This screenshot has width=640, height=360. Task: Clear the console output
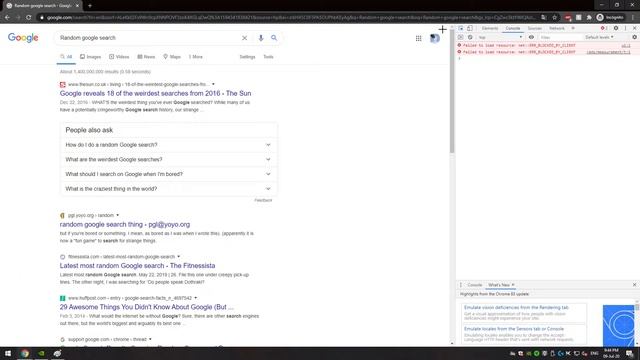(470, 37)
